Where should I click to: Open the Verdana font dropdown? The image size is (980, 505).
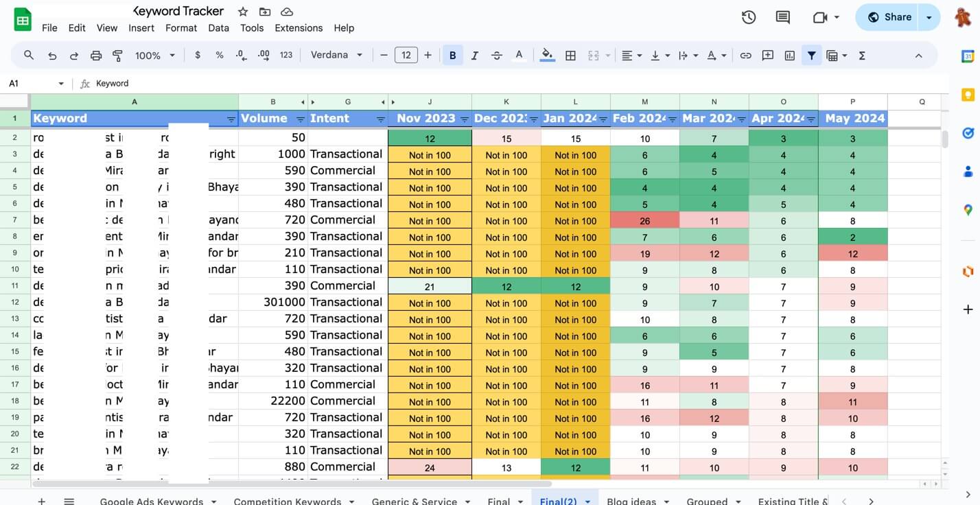(x=336, y=55)
